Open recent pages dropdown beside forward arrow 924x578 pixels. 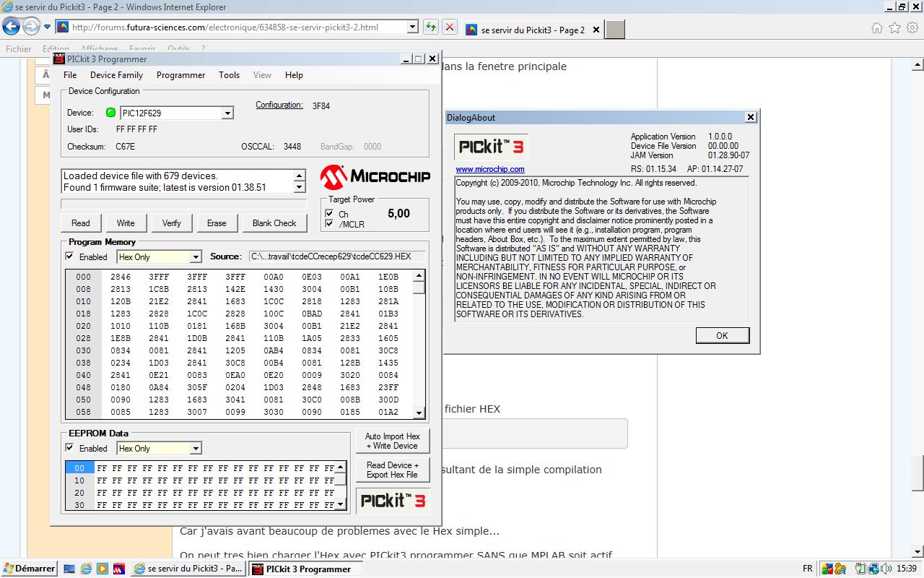coord(47,27)
